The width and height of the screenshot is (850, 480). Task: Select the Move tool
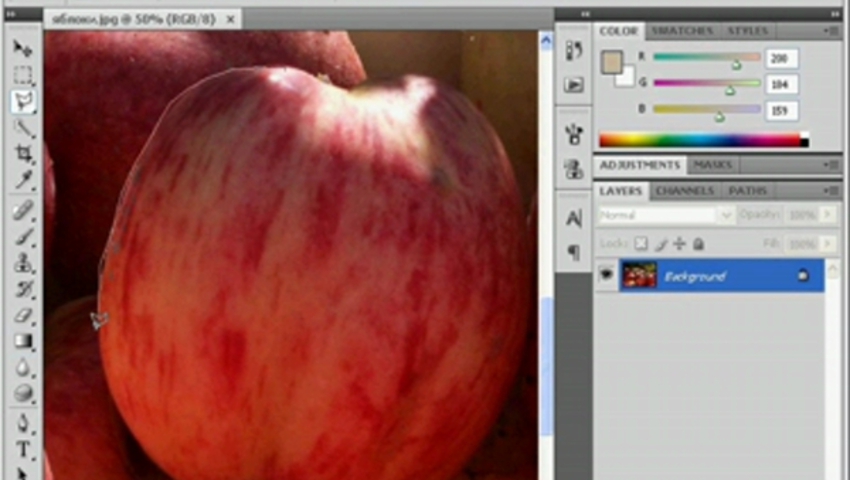coord(23,48)
